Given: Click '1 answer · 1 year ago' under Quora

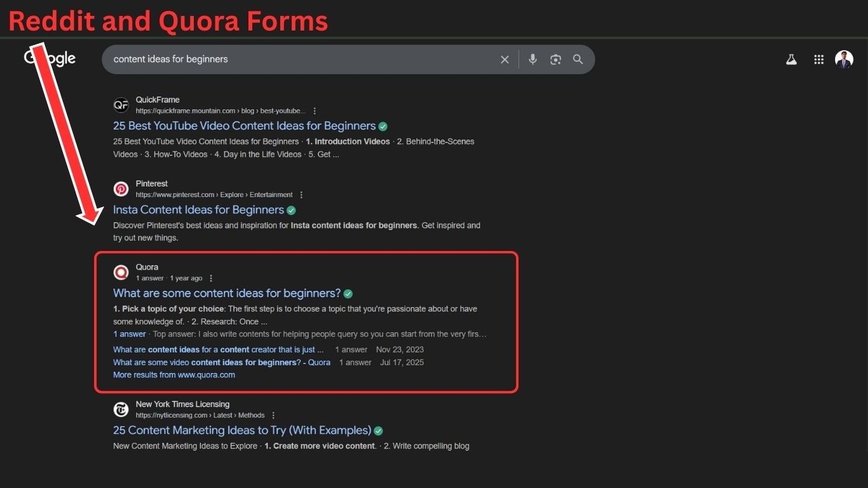Looking at the screenshot, I should [169, 278].
